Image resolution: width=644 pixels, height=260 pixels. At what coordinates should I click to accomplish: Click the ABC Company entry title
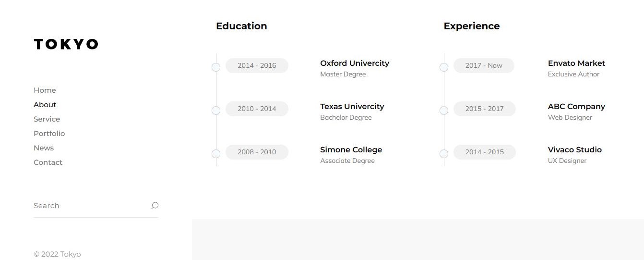click(x=576, y=107)
